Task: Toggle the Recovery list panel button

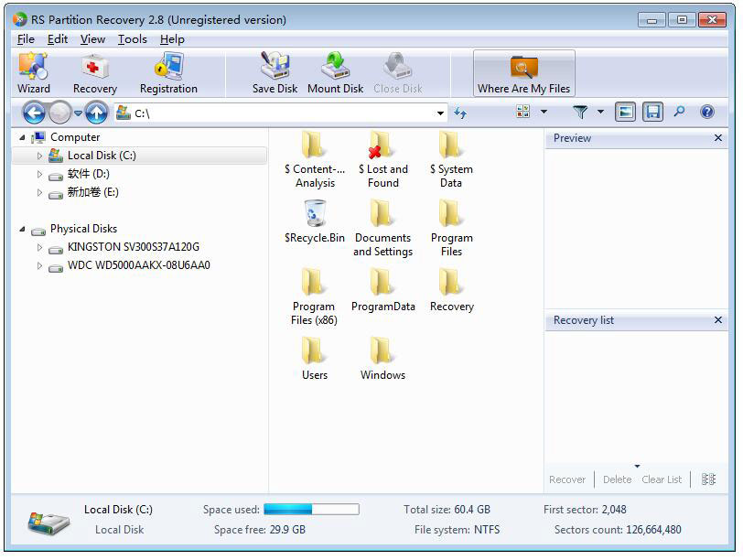Action: click(652, 112)
